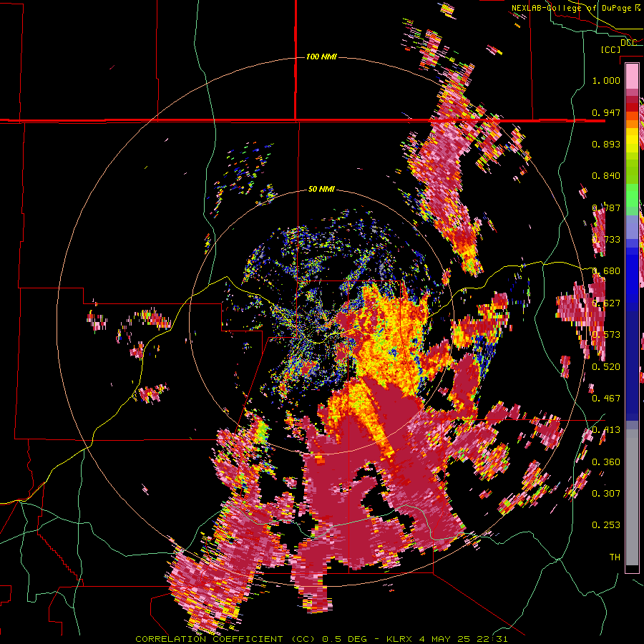Screen dimensions: 644x644
Task: Click the CORRELATION COEFFICIENT product title
Action: [209, 639]
